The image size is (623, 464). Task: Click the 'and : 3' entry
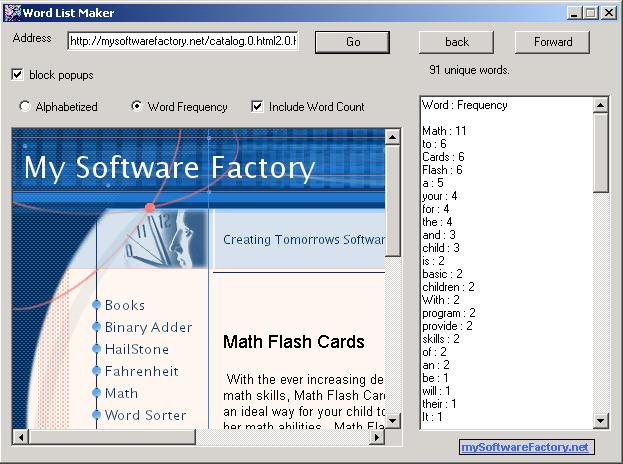click(439, 235)
